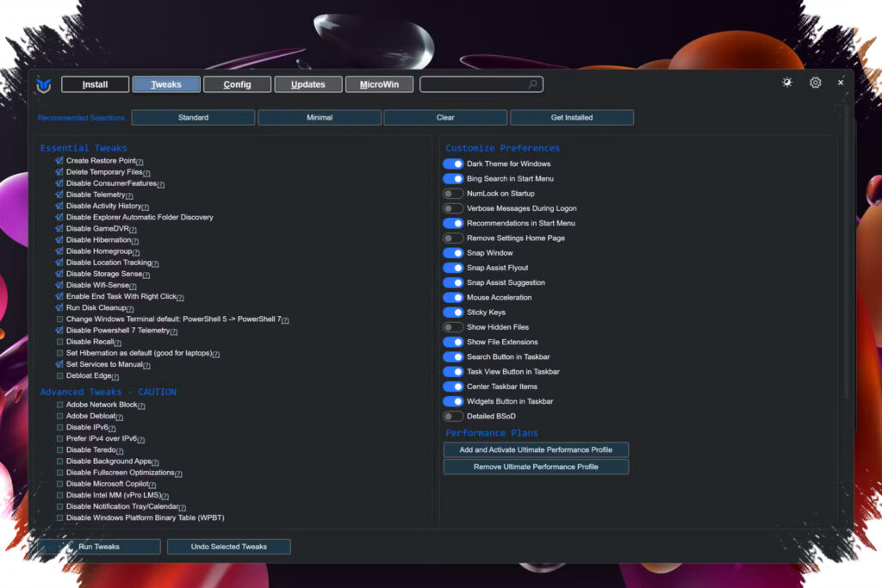
Task: Click the vertical scrollbar of tweaks panel
Action: click(x=846, y=253)
